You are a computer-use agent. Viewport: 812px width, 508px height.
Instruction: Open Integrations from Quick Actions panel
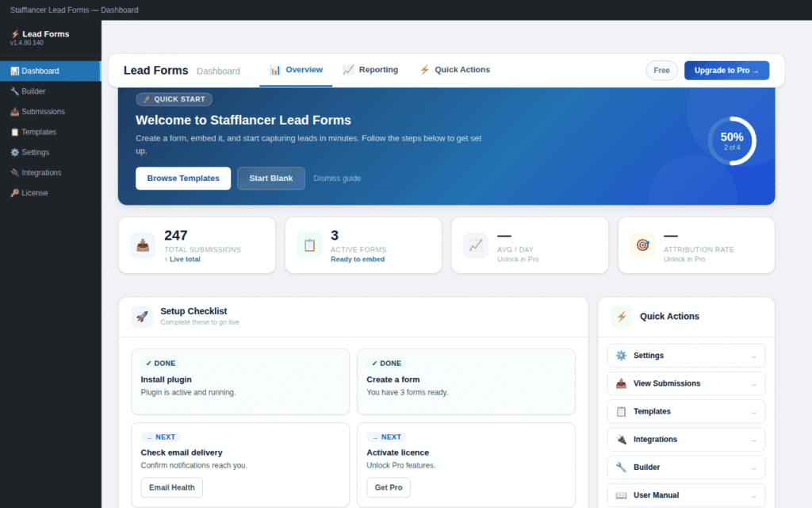click(x=686, y=440)
